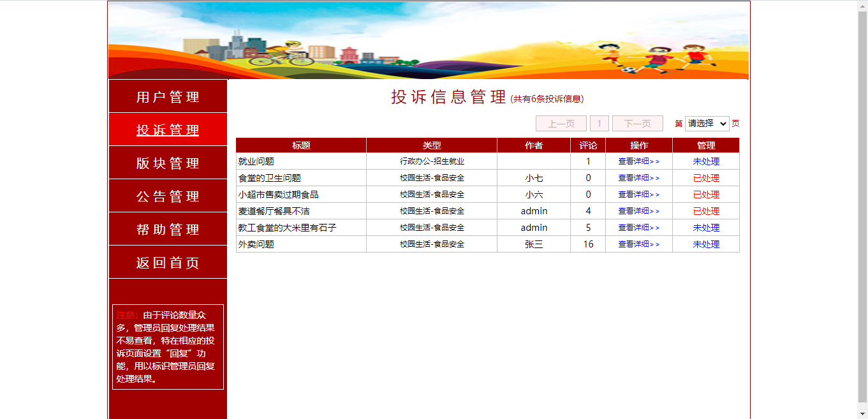This screenshot has height=419, width=868.
Task: Click 返回首页 in the sidebar
Action: click(x=168, y=263)
